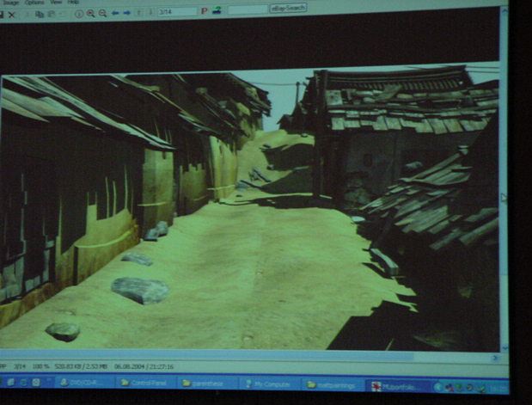Click the Delete (X) toolbar icon
Screen dimensions: 532x405
pos(11,15)
